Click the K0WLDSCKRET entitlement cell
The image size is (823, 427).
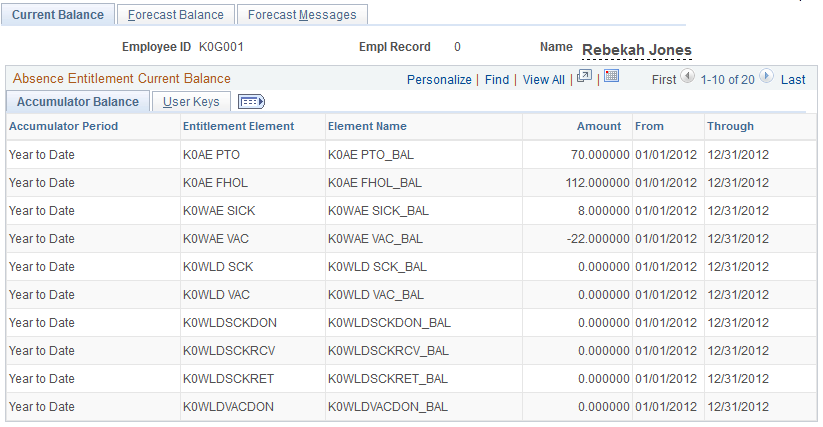click(x=228, y=379)
